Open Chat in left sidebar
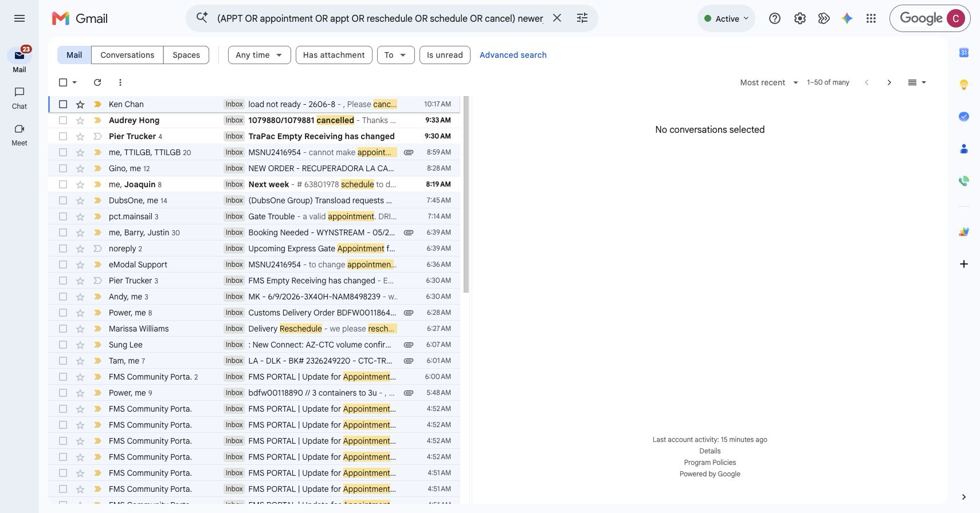This screenshot has width=980, height=513. [x=19, y=98]
